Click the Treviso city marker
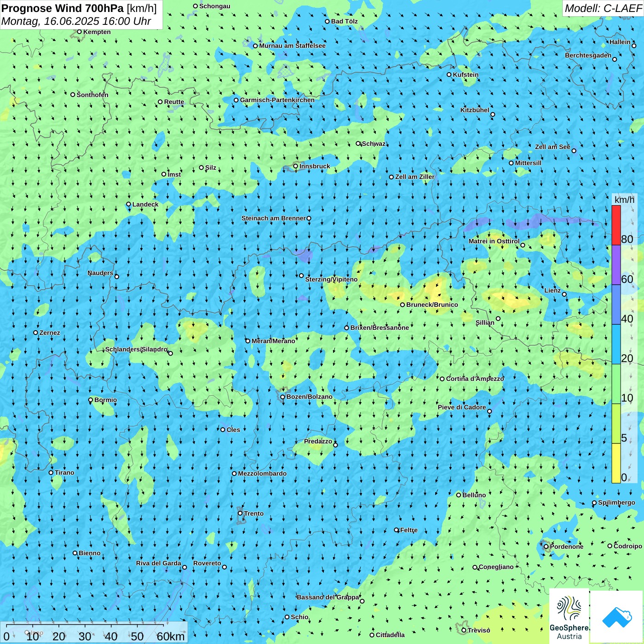Screen dimensions: 644x644 (x=464, y=630)
